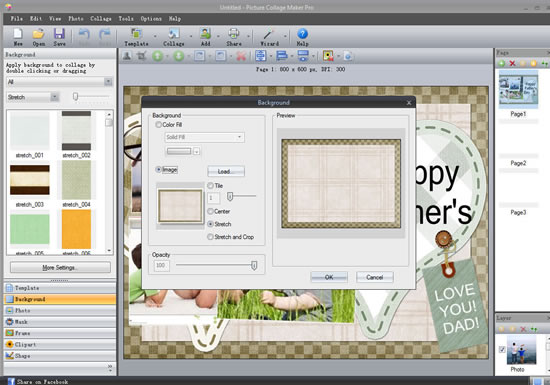Select Stretch and Crop option
Image resolution: width=550 pixels, height=385 pixels.
(210, 237)
